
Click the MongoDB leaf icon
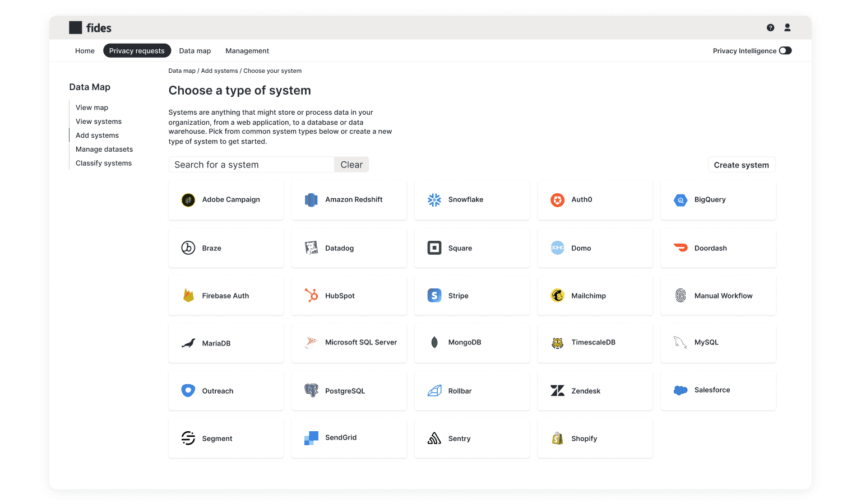434,342
